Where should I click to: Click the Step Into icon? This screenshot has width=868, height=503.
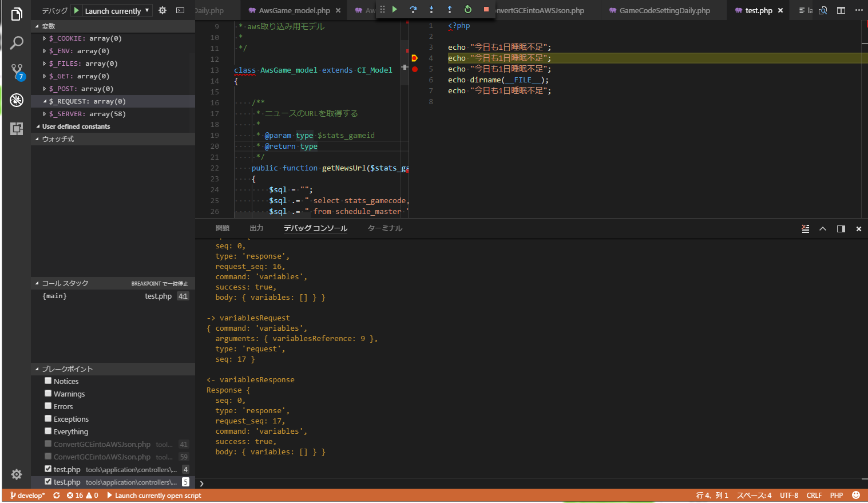430,10
